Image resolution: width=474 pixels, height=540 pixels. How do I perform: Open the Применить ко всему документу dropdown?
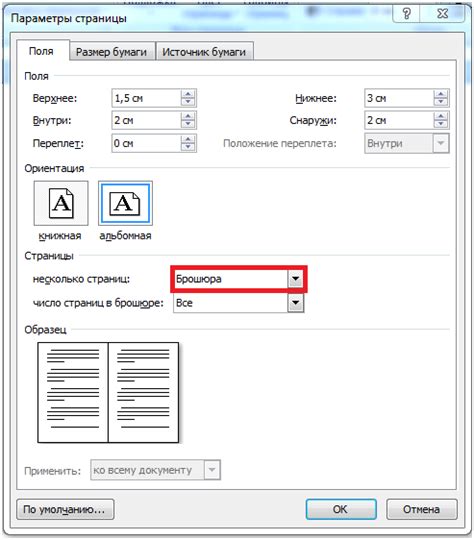[x=212, y=470]
